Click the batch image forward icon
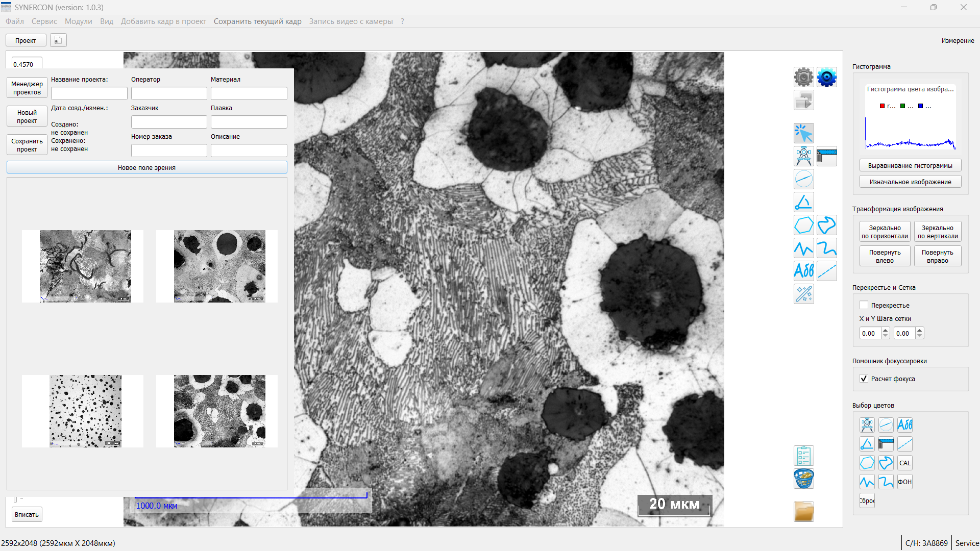The image size is (980, 551). point(803,101)
